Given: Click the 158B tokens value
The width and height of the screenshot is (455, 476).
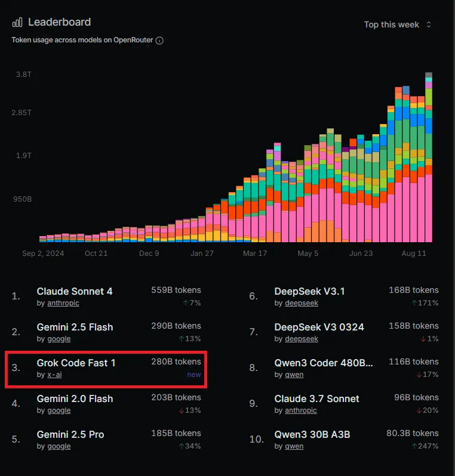Looking at the screenshot, I should 414,326.
